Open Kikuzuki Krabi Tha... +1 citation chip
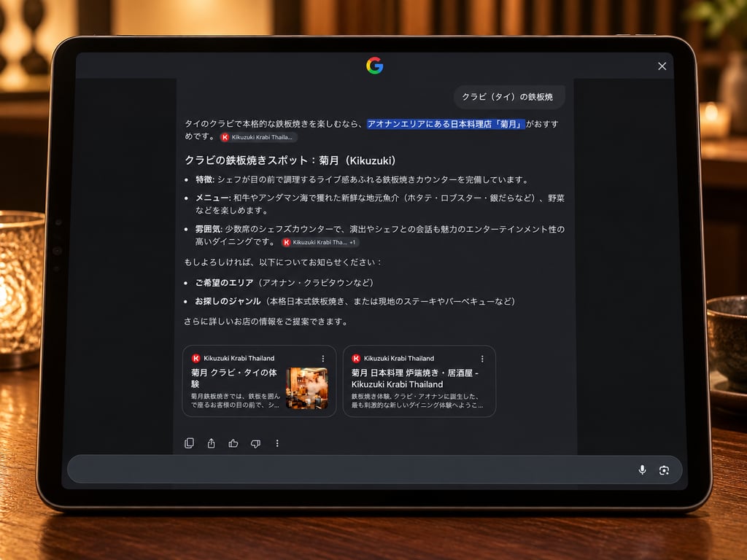 pyautogui.click(x=320, y=242)
